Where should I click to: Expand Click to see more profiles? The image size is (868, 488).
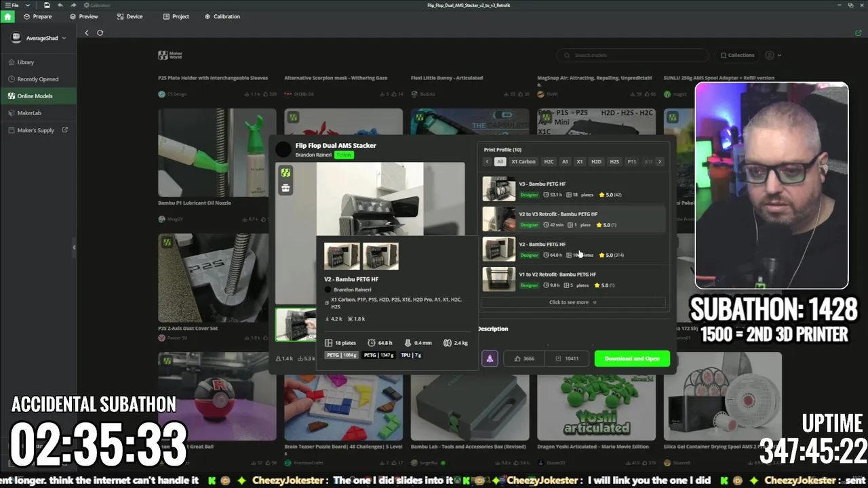[x=574, y=302]
